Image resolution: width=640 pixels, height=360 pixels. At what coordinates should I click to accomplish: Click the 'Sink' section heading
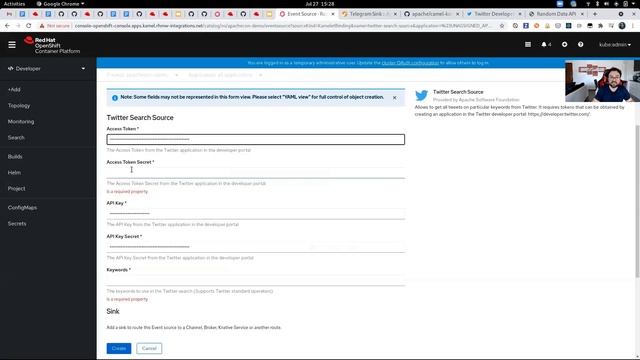coord(113,311)
